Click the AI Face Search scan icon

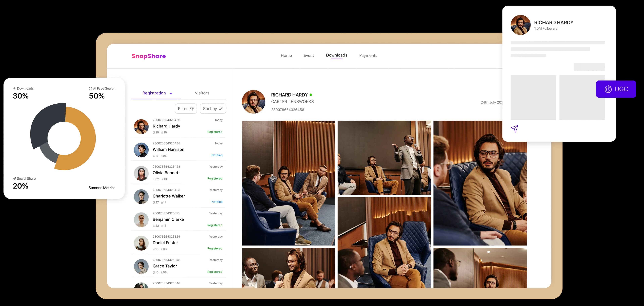tap(91, 89)
